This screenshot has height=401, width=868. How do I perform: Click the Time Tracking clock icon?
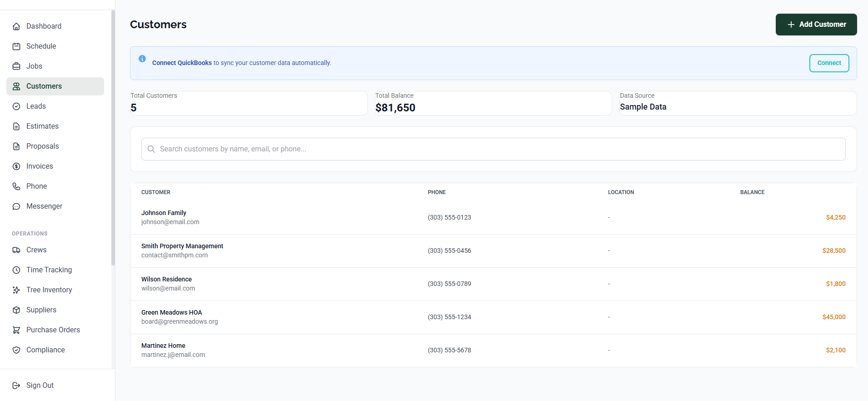pos(16,270)
